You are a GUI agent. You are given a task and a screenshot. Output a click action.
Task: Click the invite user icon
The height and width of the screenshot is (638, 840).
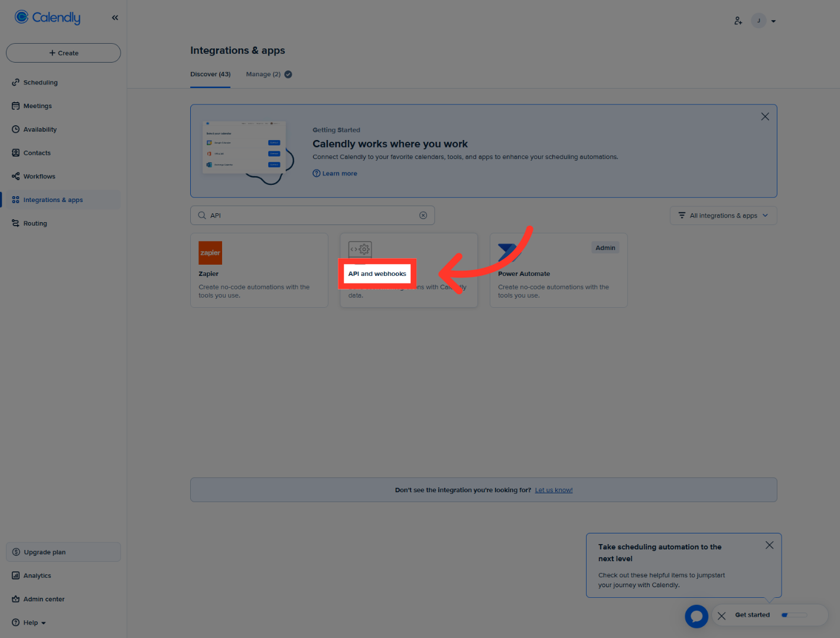tap(738, 21)
